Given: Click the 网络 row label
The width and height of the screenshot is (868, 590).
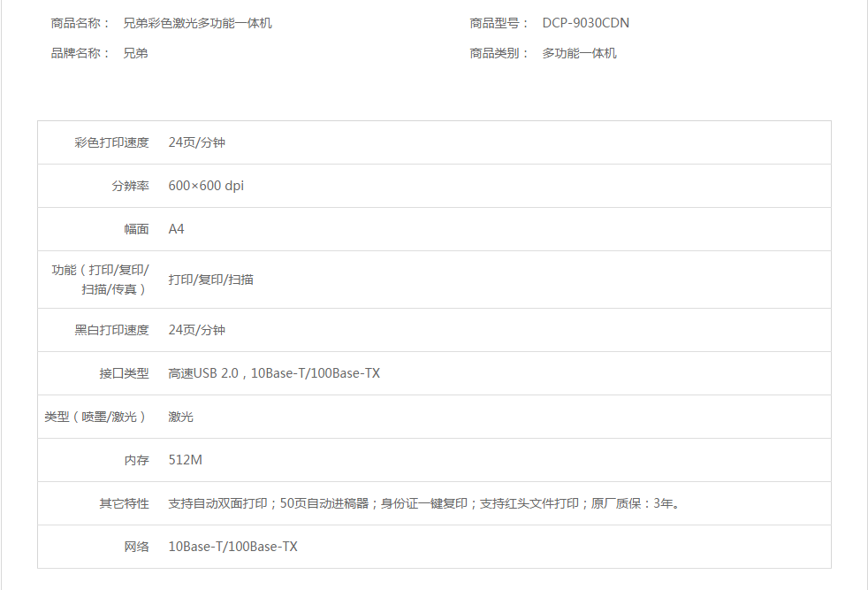Looking at the screenshot, I should tap(137, 547).
